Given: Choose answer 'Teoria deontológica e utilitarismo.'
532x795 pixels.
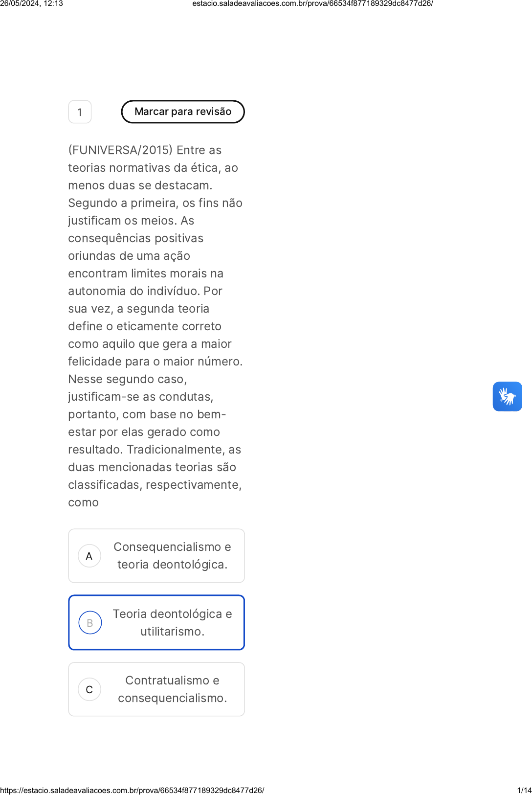Looking at the screenshot, I should (156, 623).
